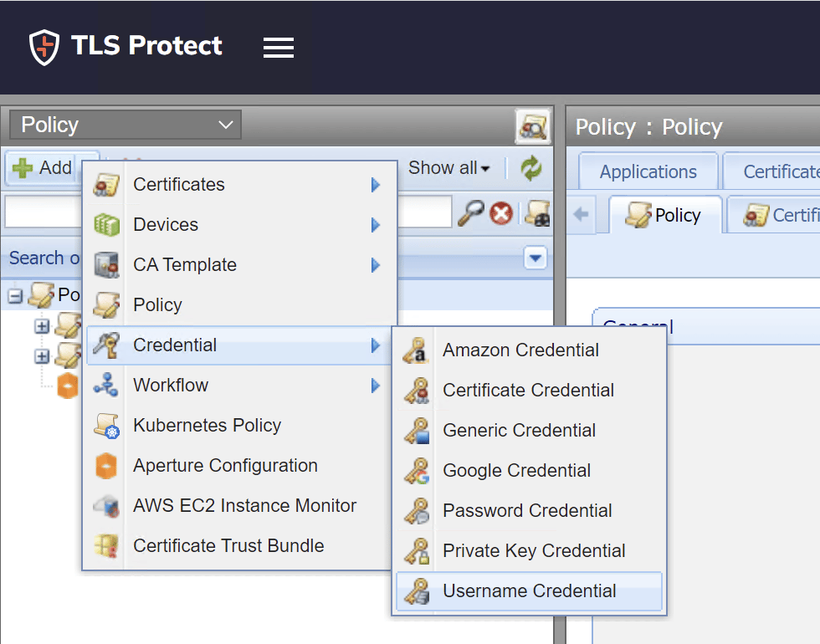Open the Show all dropdown
820x644 pixels.
coord(448,168)
